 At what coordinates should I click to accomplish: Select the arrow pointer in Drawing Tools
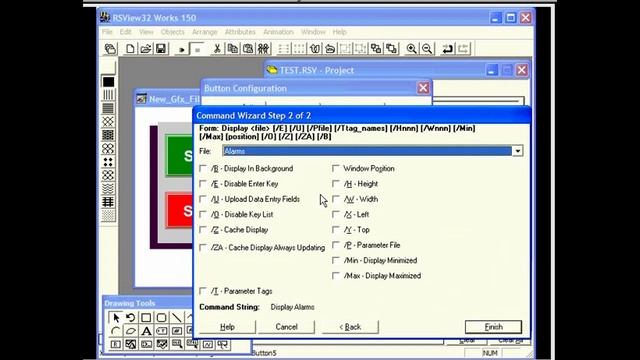(x=116, y=317)
